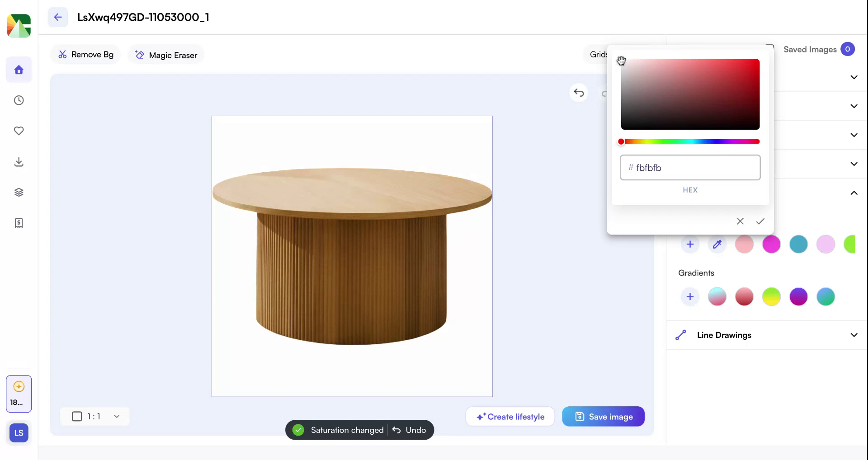Collapse the expanded colors section chevron
The width and height of the screenshot is (868, 460).
coord(854,193)
